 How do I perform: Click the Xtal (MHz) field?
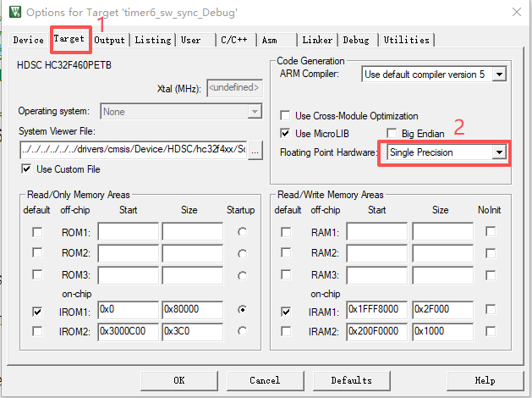234,88
